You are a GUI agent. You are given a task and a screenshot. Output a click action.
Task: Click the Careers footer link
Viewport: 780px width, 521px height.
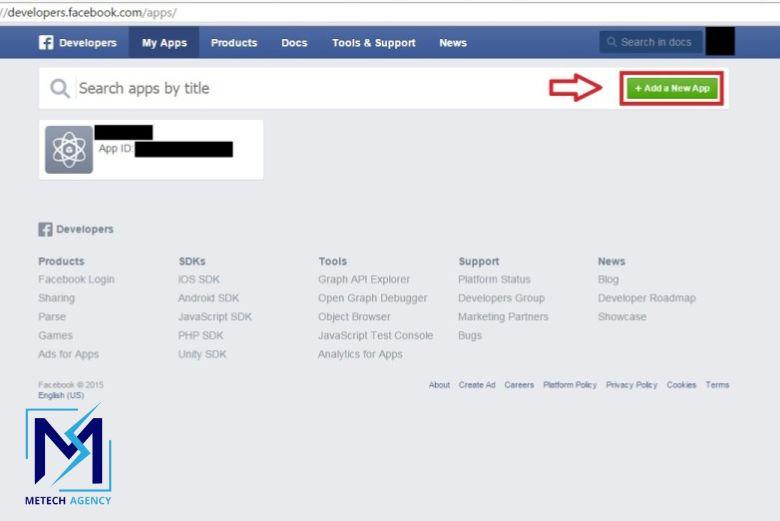tap(518, 385)
